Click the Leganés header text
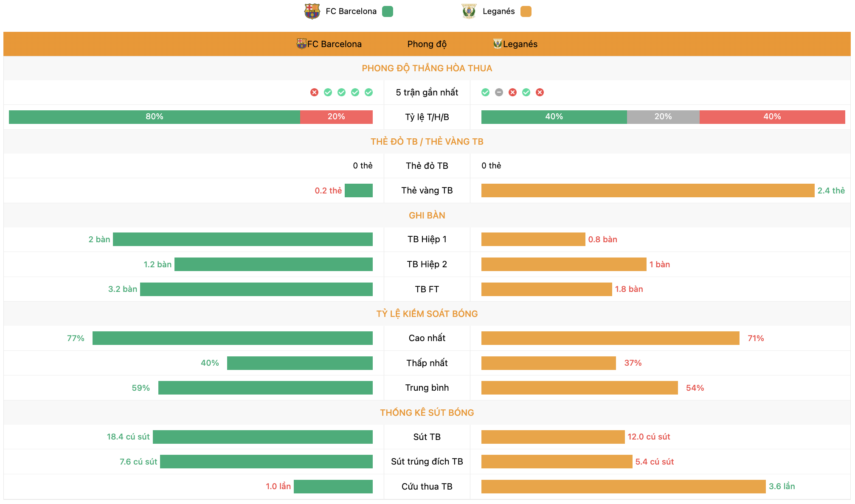Screen dimensions: 855x504 520,44
